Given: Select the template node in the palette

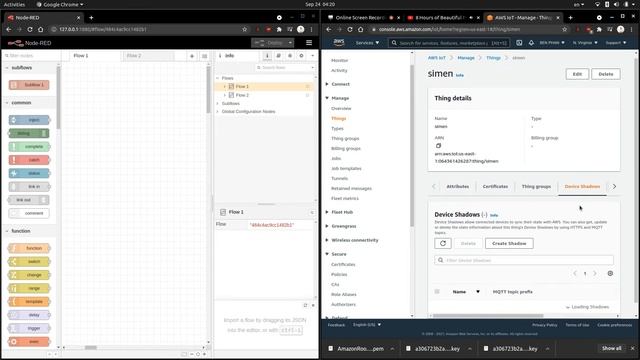Looking at the screenshot, I should click(29, 302).
